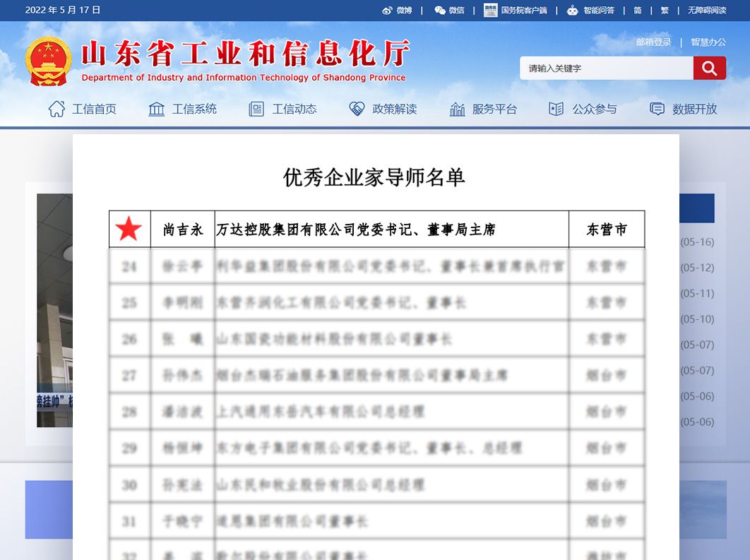Click the red star beside 尚吉永
This screenshot has height=560, width=750.
tap(130, 228)
